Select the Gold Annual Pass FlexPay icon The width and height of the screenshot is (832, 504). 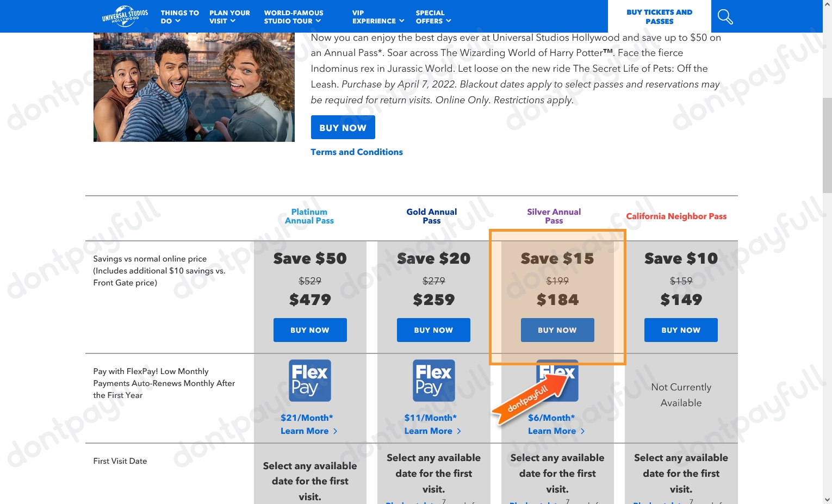coord(433,381)
